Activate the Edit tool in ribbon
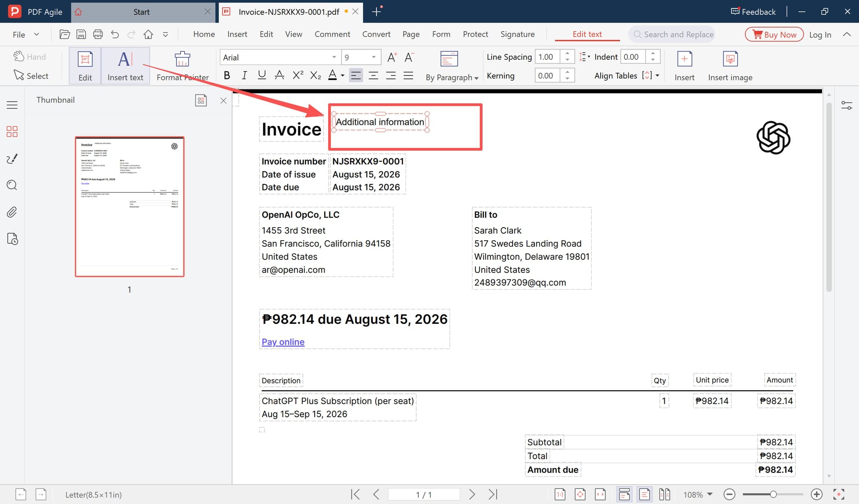Viewport: 859px width, 504px height. tap(85, 66)
